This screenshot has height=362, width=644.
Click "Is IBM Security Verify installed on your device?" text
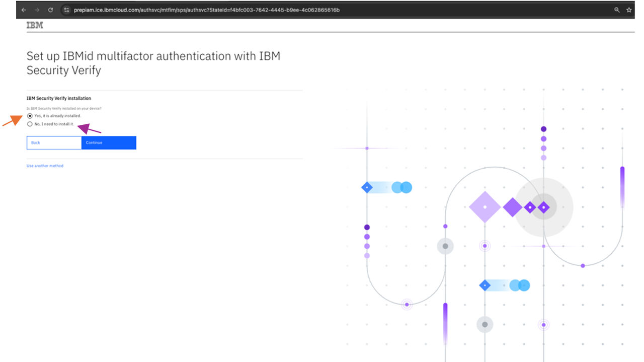click(x=64, y=109)
